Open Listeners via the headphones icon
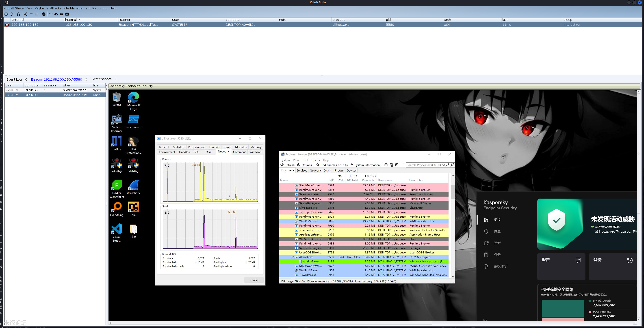Image resolution: width=644 pixels, height=328 pixels. coord(19,14)
